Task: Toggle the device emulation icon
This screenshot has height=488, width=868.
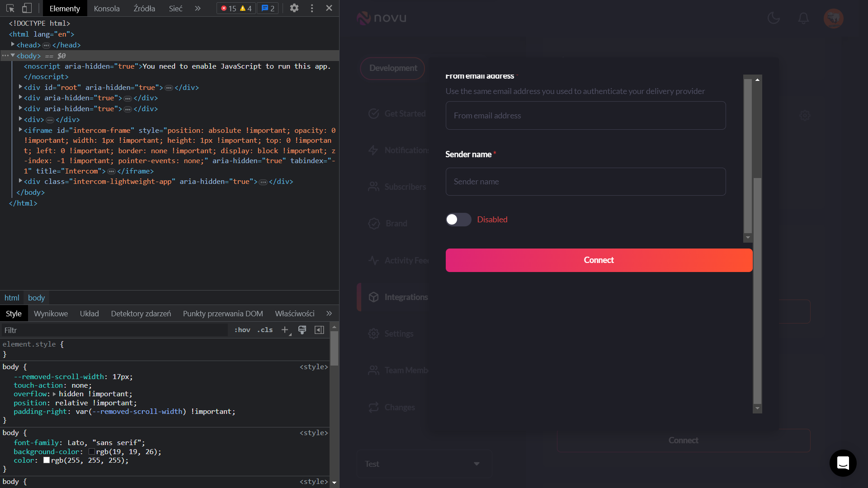Action: point(27,8)
